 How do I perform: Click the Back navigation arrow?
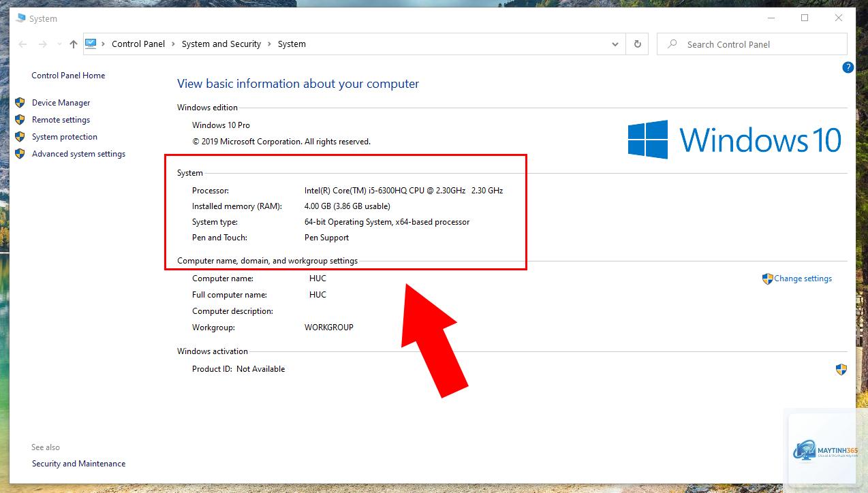coord(22,44)
